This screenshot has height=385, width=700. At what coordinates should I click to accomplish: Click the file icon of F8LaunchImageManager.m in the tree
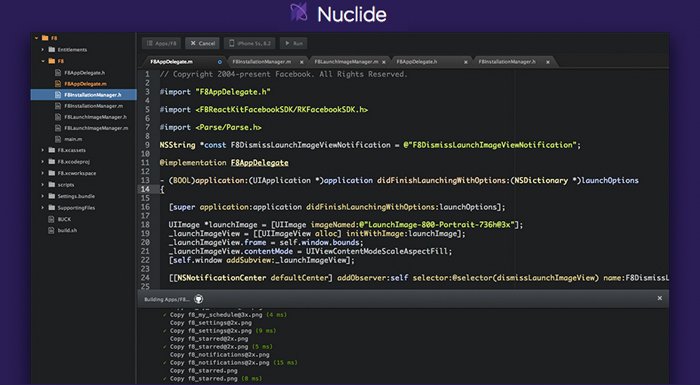[58, 128]
